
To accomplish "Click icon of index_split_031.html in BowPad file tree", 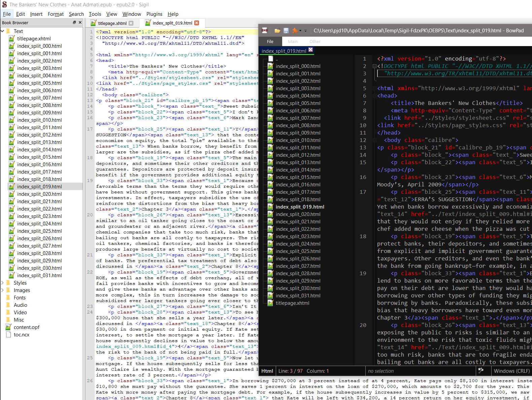I will click(270, 295).
